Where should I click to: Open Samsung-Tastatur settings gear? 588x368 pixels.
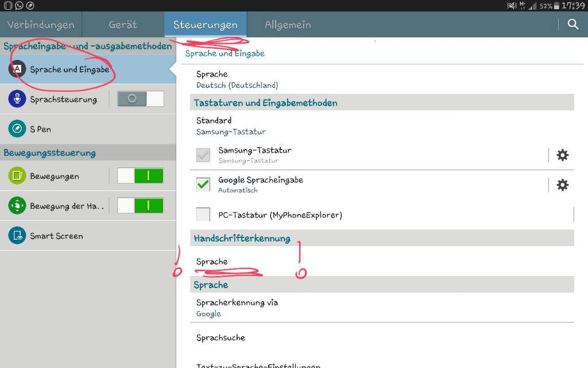(562, 155)
